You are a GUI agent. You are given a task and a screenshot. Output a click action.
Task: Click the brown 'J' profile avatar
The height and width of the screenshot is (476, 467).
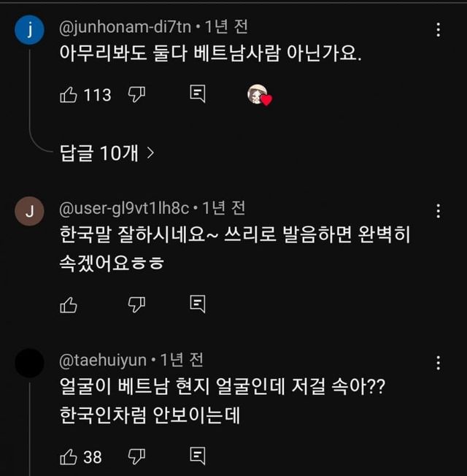coord(29,212)
